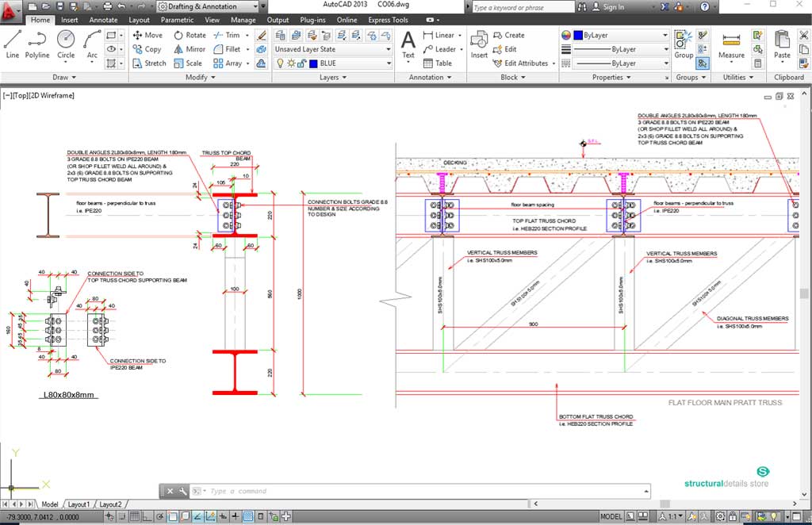
Task: Switch to the Layout1 tab
Action: (x=79, y=504)
